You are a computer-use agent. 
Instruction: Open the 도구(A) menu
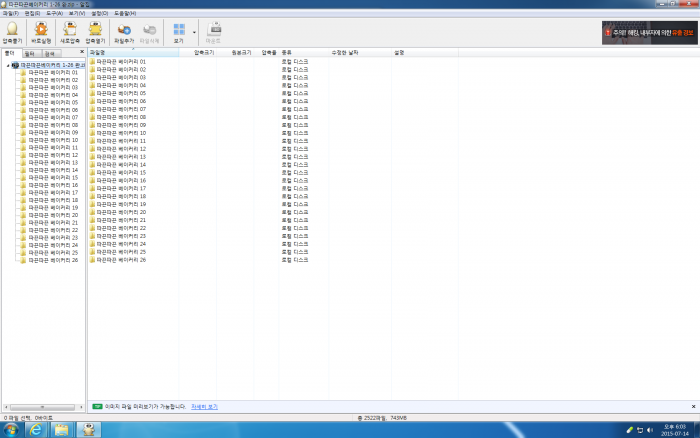coord(54,13)
